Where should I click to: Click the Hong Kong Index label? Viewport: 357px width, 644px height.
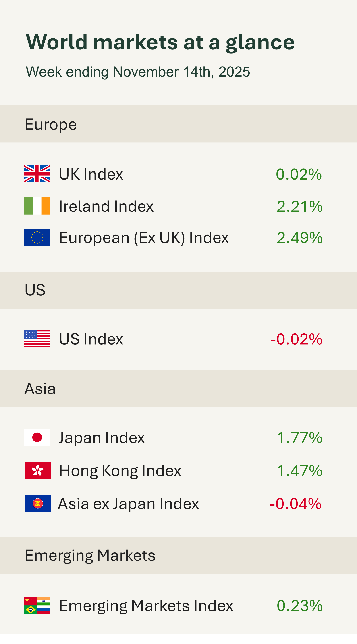pyautogui.click(x=120, y=470)
